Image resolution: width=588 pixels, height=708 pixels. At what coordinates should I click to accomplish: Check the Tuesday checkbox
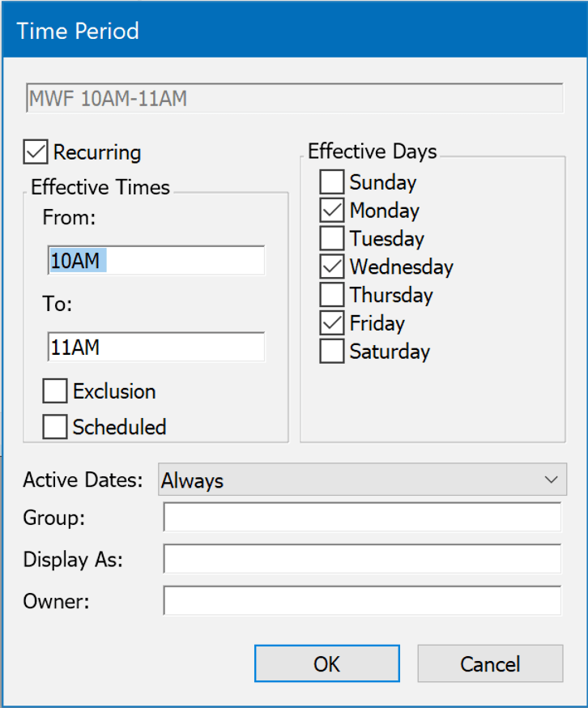332,239
